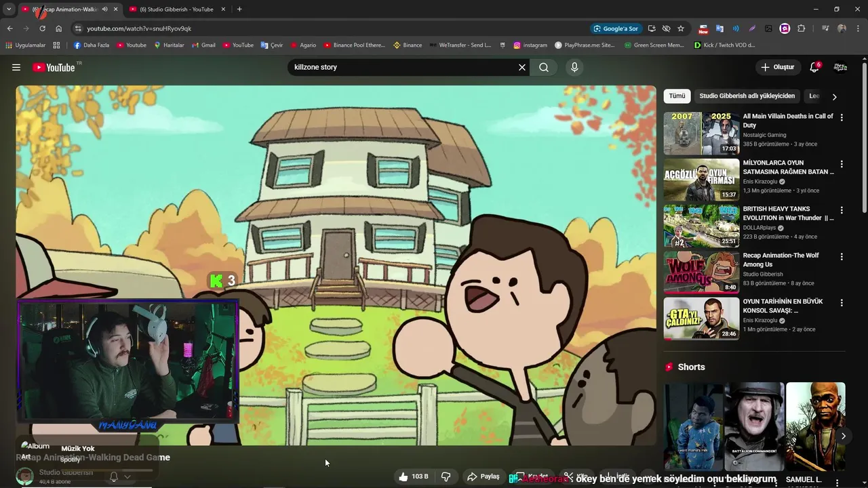Open the media control icon in toolbar
The width and height of the screenshot is (868, 488).
[x=825, y=28]
